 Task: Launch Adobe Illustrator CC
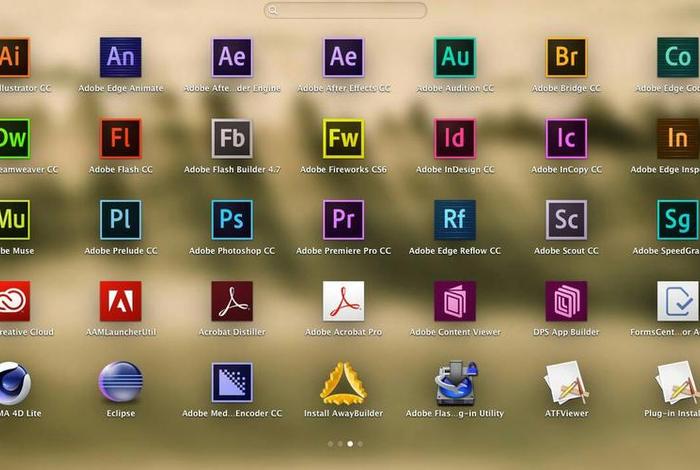[14, 57]
